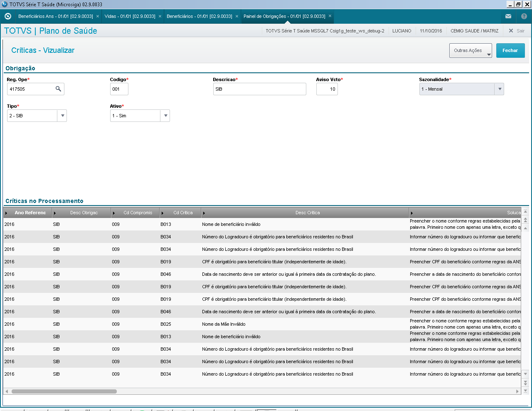The width and height of the screenshot is (532, 411).
Task: Click the arrow marker on Cd Critica header
Action: (x=163, y=213)
